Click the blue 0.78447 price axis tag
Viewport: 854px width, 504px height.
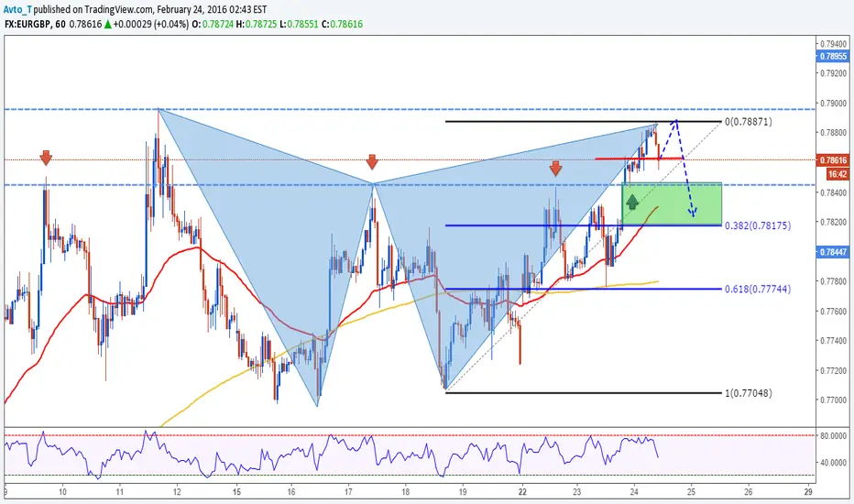(x=834, y=252)
